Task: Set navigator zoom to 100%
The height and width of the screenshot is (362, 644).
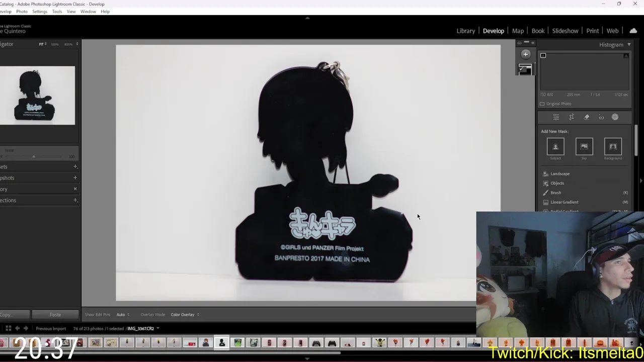Action: coord(54,44)
